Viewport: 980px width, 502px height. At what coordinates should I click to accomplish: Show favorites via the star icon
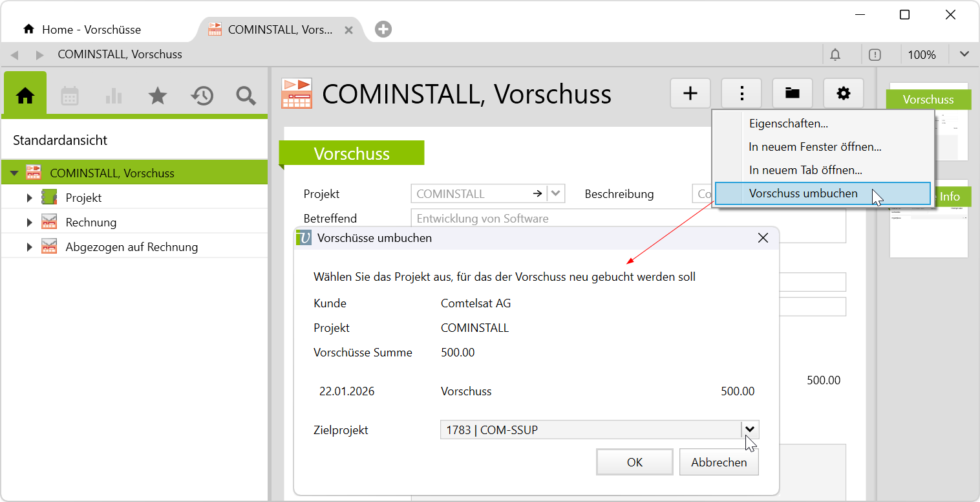[158, 96]
